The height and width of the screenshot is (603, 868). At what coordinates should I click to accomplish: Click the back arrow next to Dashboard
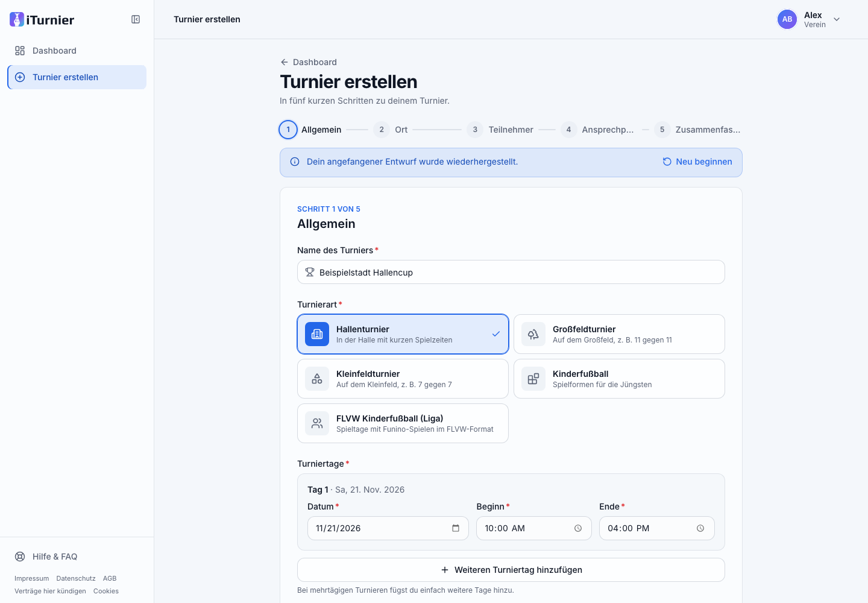(285, 62)
